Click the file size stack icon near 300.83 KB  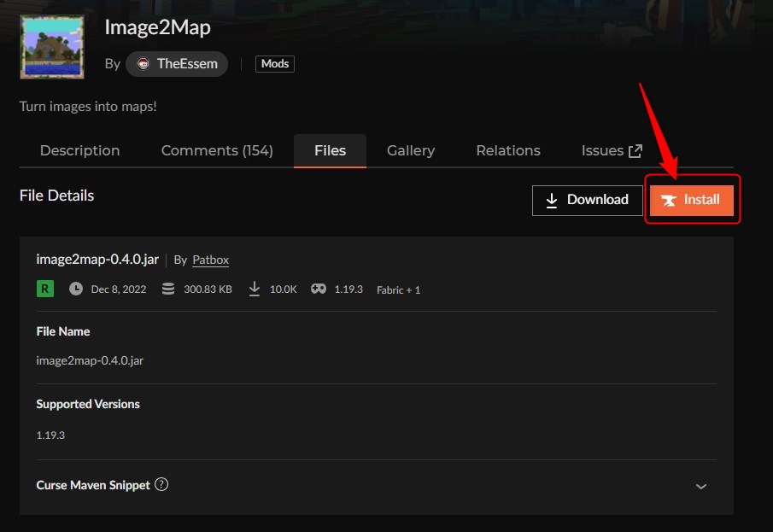(167, 289)
